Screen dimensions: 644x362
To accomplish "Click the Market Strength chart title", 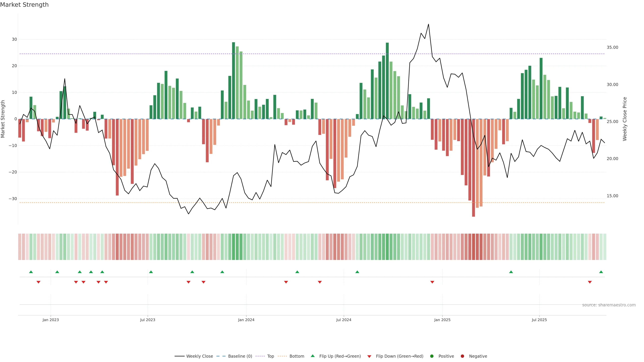I will click(x=24, y=5).
